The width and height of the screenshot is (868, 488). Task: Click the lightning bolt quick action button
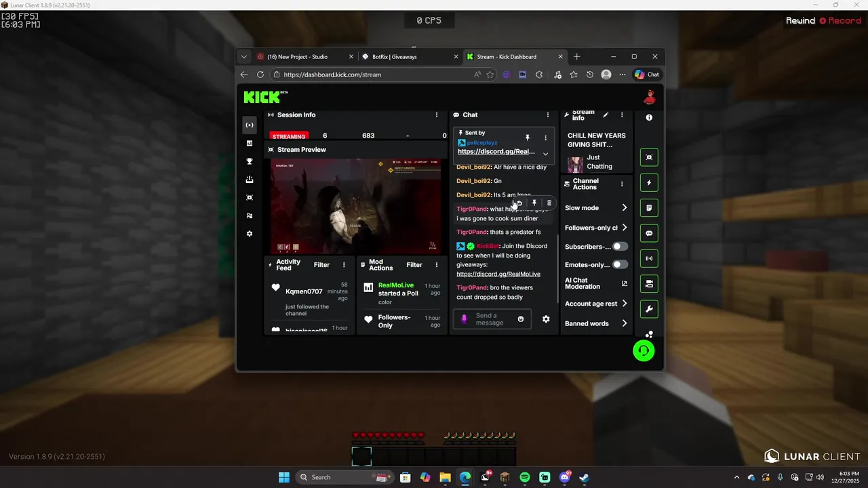tap(649, 183)
